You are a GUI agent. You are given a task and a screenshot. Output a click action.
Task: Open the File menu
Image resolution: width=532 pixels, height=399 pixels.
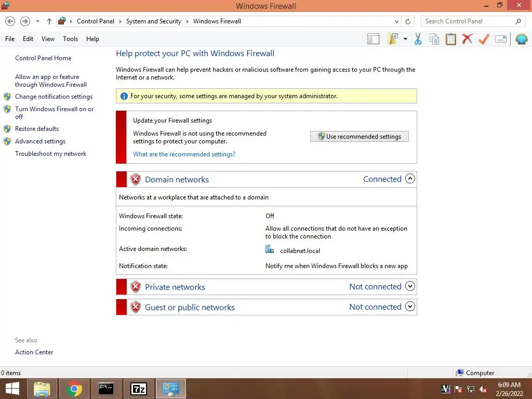tap(10, 38)
